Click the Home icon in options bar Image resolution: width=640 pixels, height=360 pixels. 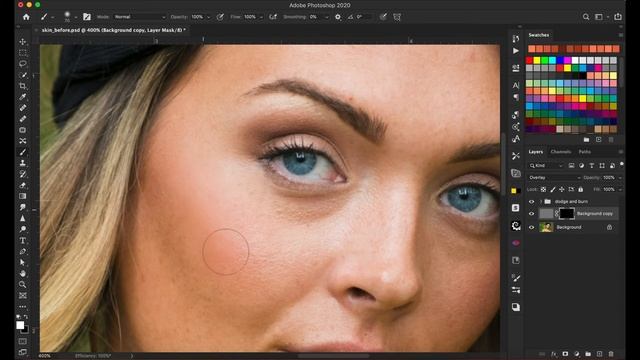26,17
